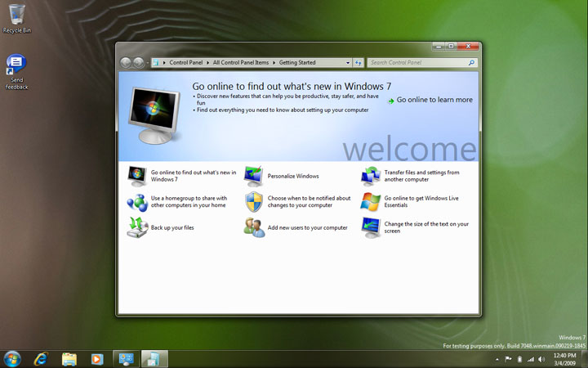Click the homegroup spheres icon
Viewport: 588px width, 368px height.
pos(137,202)
